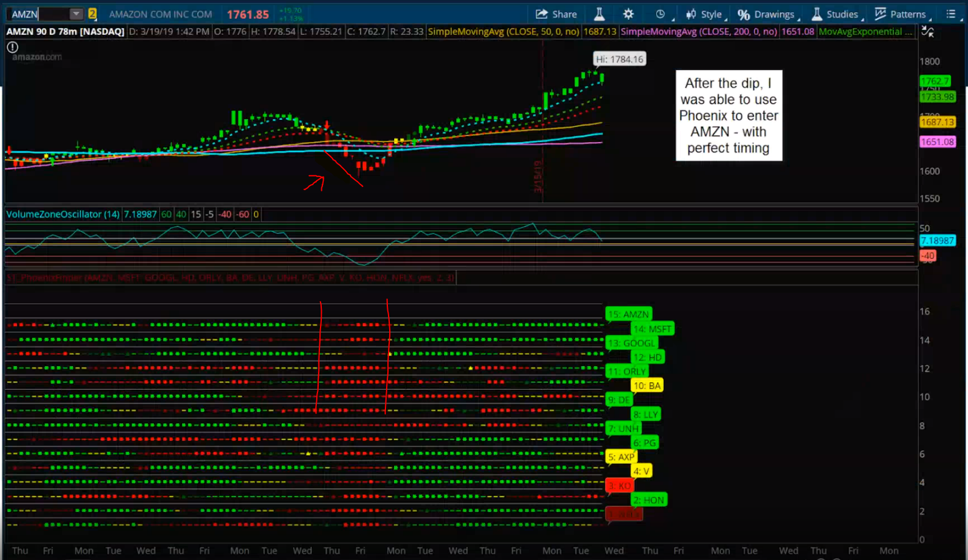This screenshot has width=968, height=560.
Task: Click the standalone beaker quick-study icon
Action: (x=601, y=14)
